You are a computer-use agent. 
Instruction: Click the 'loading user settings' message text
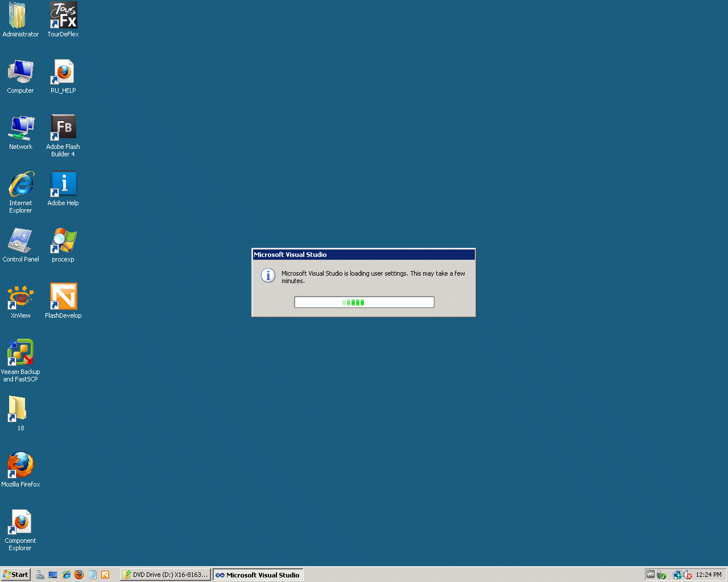pos(373,277)
